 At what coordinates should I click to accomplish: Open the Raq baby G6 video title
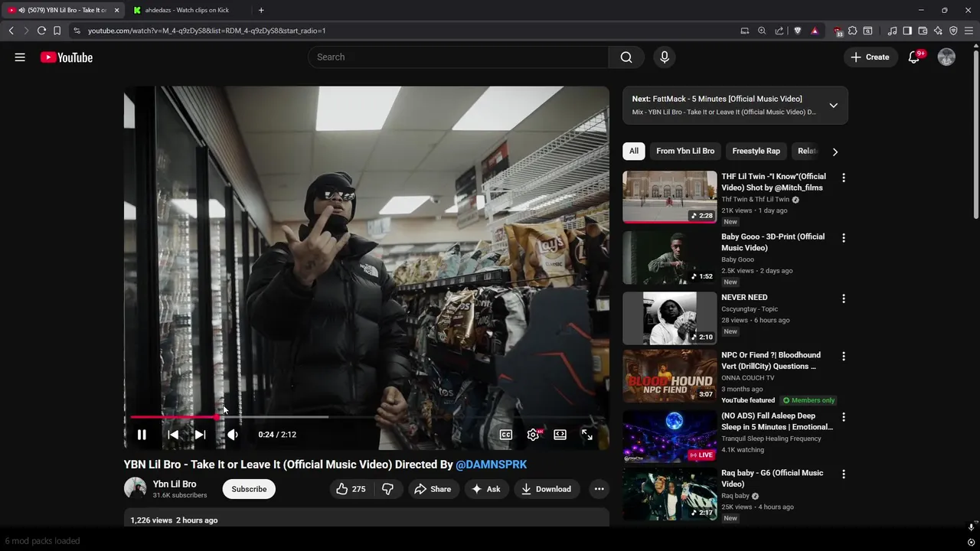[773, 478]
